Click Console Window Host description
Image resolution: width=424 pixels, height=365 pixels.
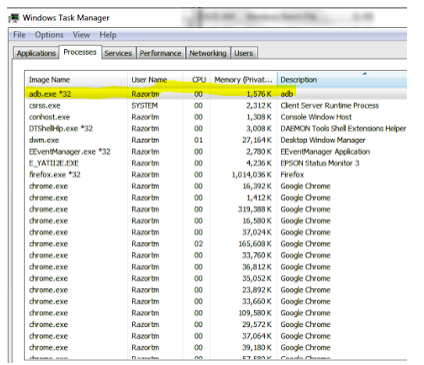316,117
